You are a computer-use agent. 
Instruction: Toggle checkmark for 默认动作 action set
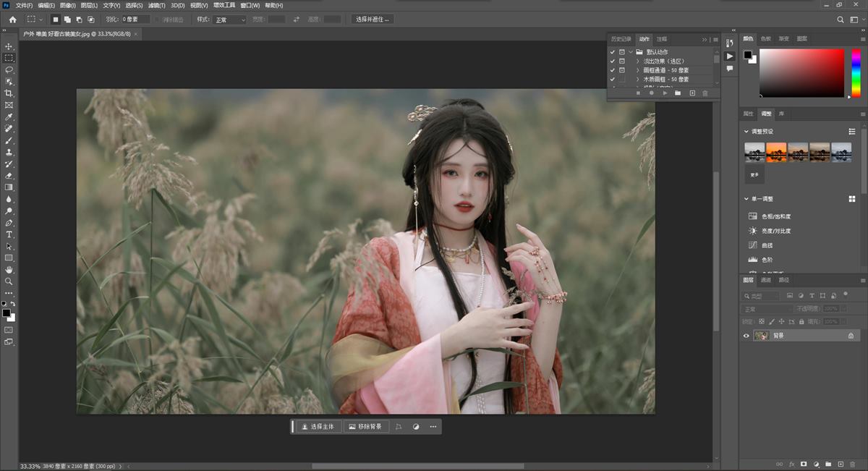pos(612,52)
